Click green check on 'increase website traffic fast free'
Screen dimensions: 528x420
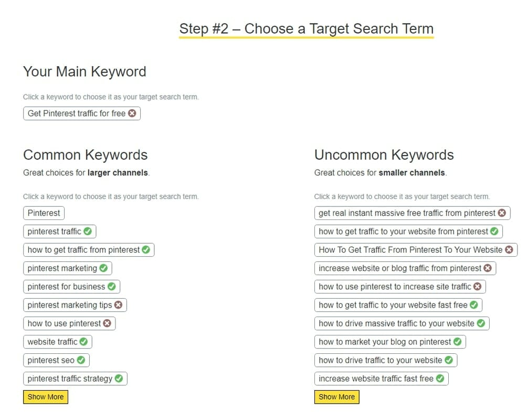(440, 379)
